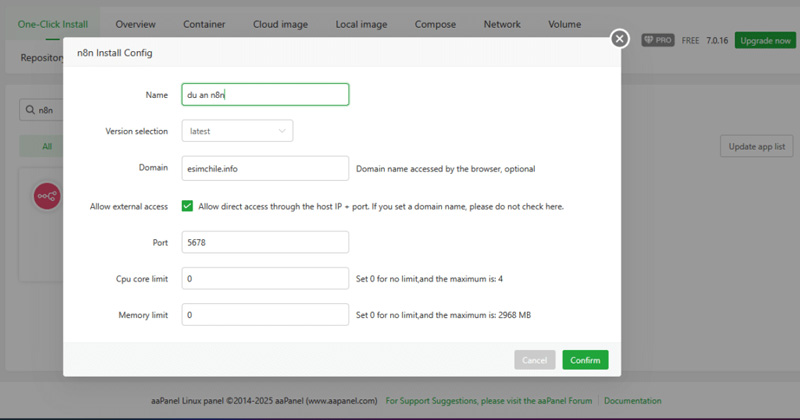Go to Cloud image tab
Viewport: 800px width, 420px height.
coord(280,24)
